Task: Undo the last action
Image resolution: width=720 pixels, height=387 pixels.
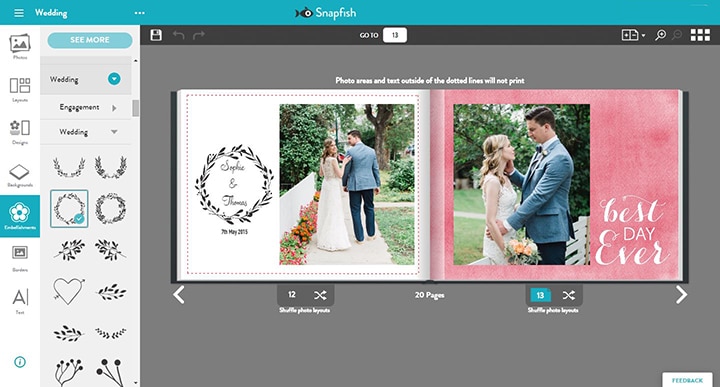Action: click(178, 35)
